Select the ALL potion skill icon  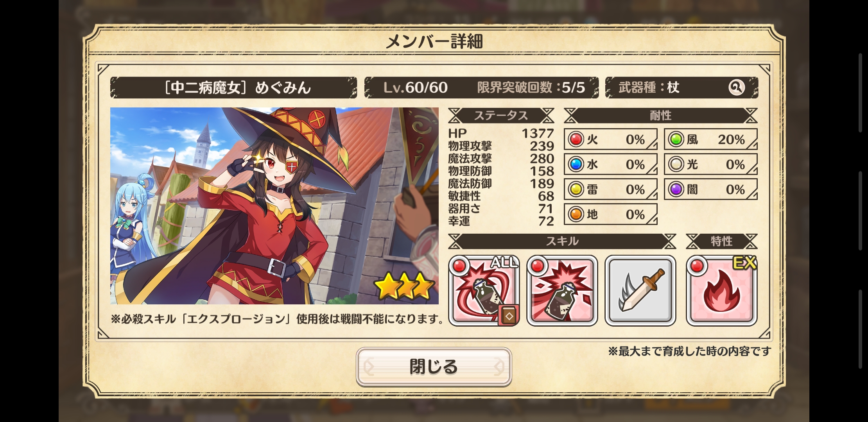click(x=484, y=290)
